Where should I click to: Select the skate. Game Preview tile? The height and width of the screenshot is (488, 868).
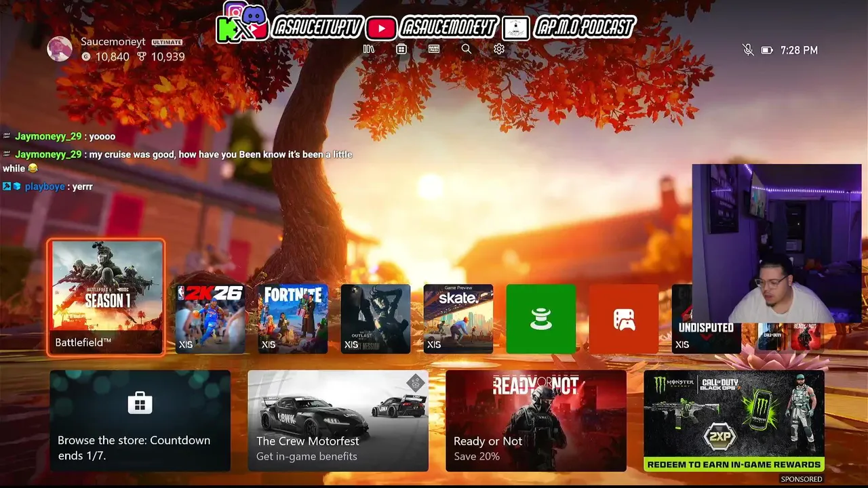[x=458, y=319]
